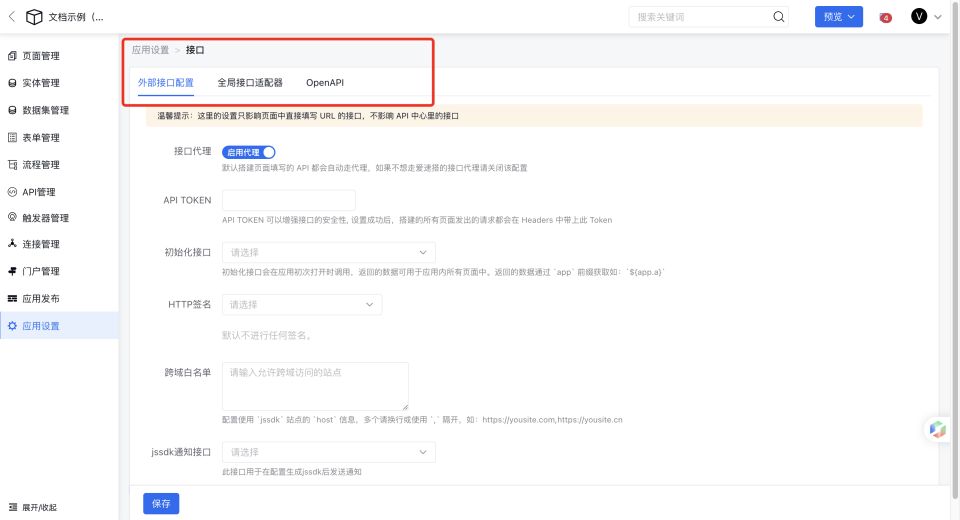Open the notifications badge icon

coord(885,17)
